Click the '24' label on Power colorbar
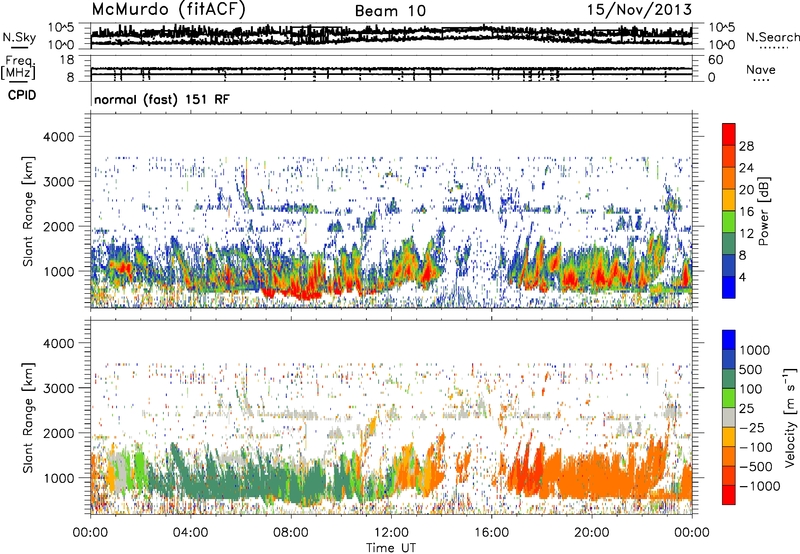The width and height of the screenshot is (800, 554). (x=746, y=168)
